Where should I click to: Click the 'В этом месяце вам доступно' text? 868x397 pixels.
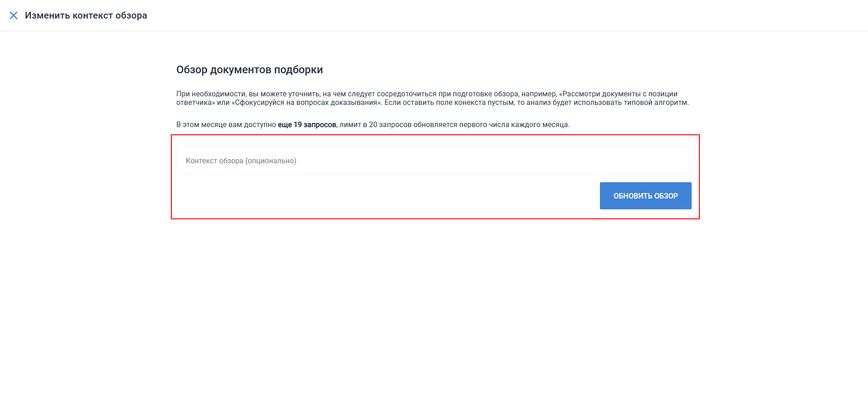[x=226, y=125]
